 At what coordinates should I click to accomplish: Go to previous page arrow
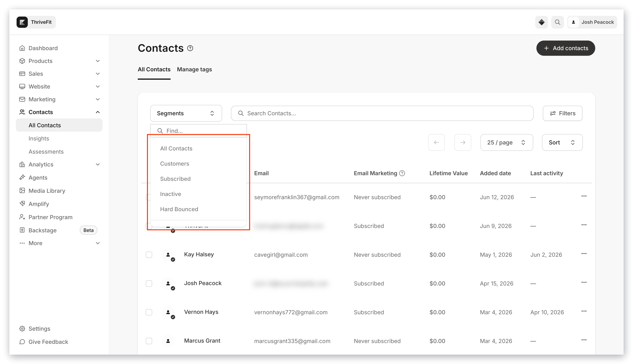click(x=436, y=142)
